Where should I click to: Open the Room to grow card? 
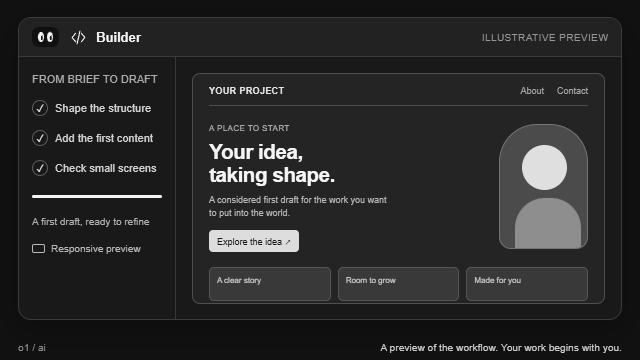(x=398, y=284)
